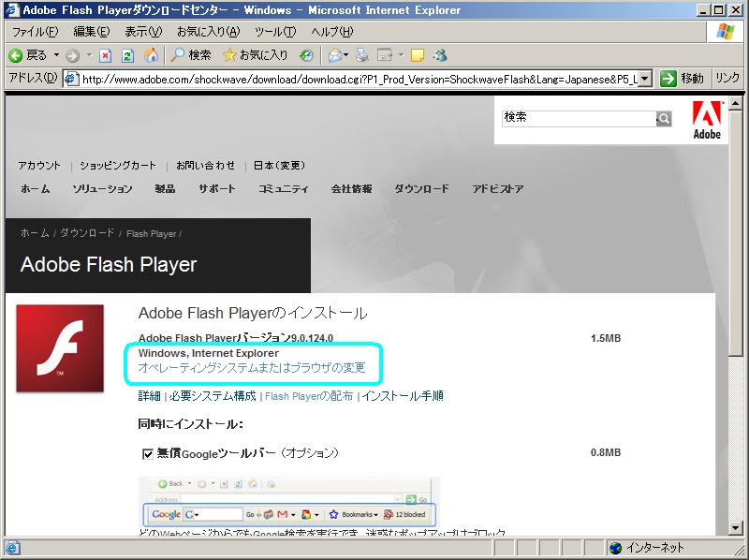Open the お気に入り(A) menu
749x560 pixels.
coord(208,32)
